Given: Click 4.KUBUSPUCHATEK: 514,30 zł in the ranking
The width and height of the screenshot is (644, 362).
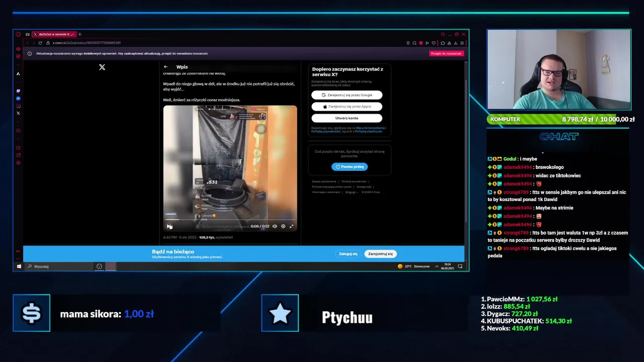Looking at the screenshot, I should coord(526,321).
